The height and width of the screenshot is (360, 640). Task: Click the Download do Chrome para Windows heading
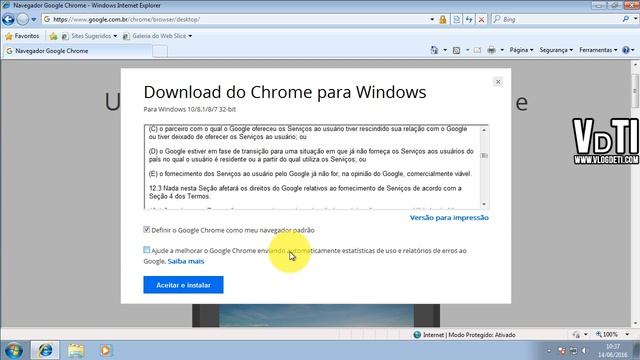click(285, 93)
